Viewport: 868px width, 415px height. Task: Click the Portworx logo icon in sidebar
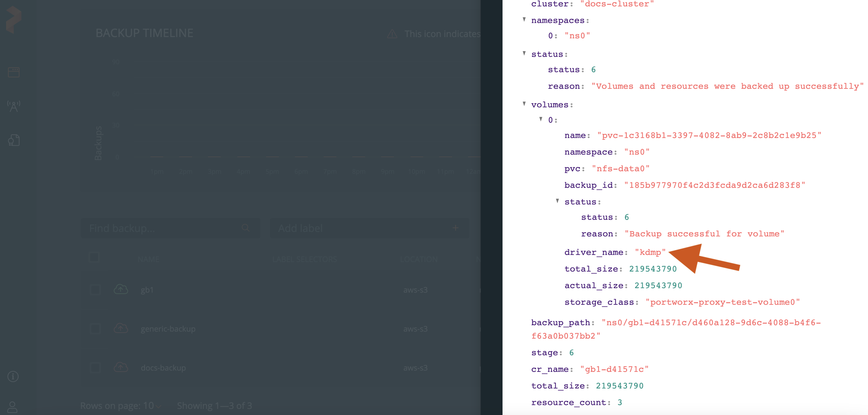click(x=13, y=19)
